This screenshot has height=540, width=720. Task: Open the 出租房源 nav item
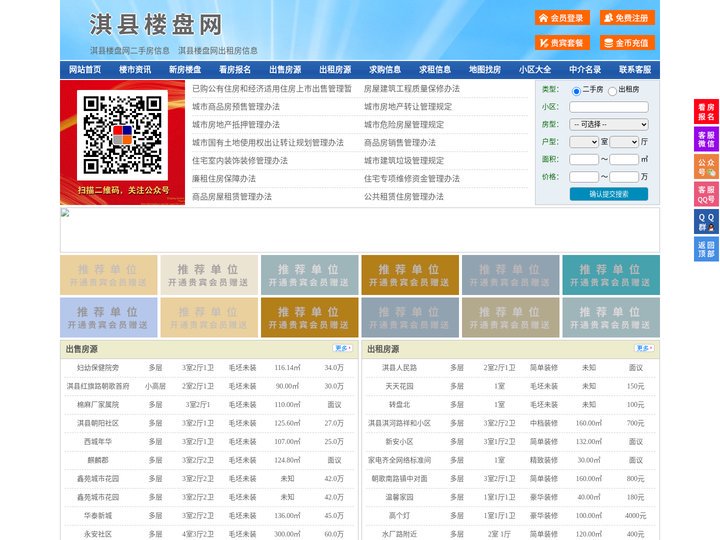[x=335, y=70]
